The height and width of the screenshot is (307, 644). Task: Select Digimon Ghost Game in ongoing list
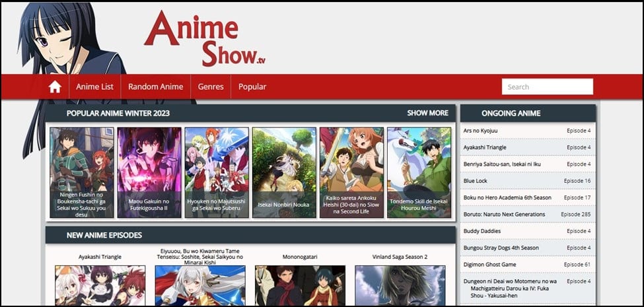coord(490,265)
